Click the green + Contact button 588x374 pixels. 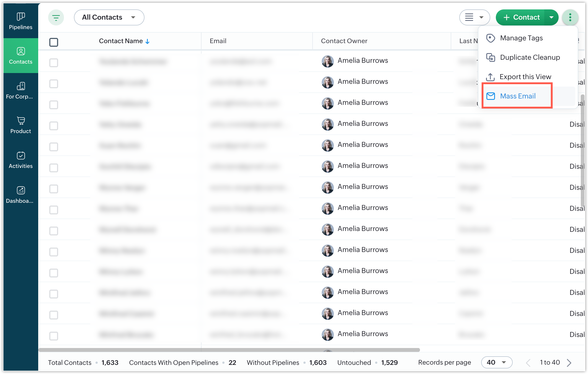521,17
